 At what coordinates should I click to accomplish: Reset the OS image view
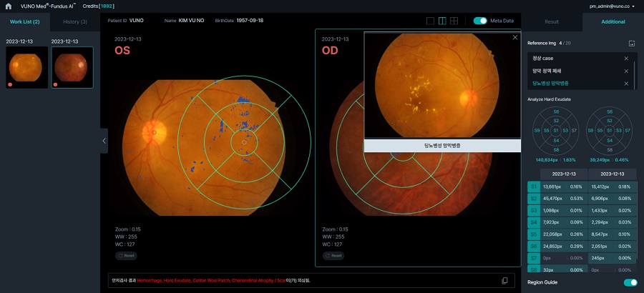(126, 255)
